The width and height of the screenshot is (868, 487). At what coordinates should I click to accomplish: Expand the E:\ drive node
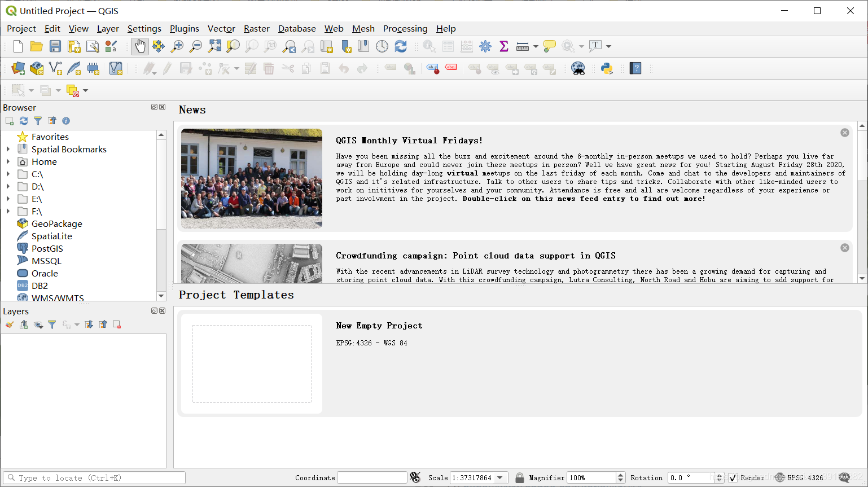click(x=8, y=199)
